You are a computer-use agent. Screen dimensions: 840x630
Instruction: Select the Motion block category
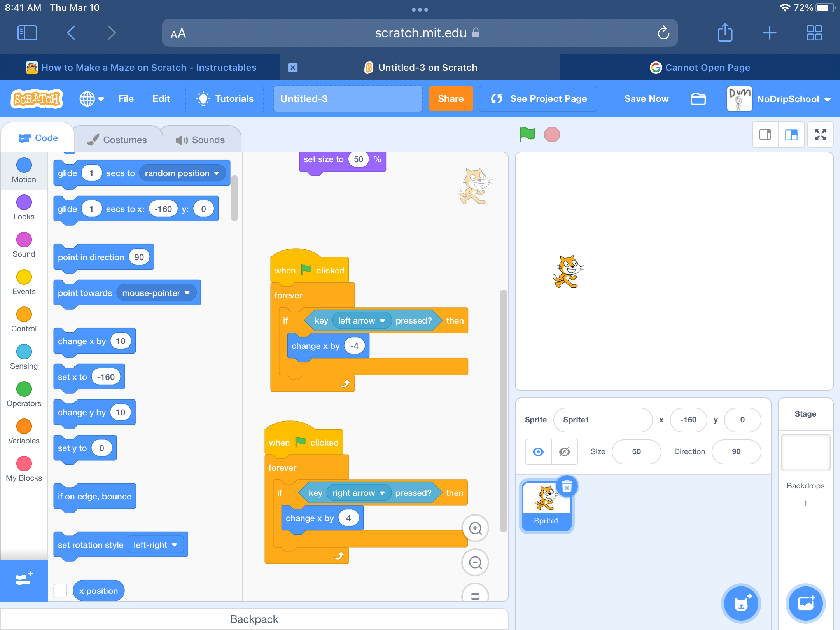(24, 170)
